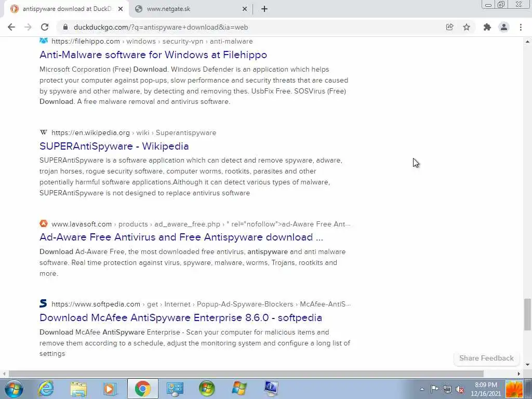This screenshot has height=399, width=532.
Task: Open the Chrome three-dot menu
Action: [x=521, y=27]
